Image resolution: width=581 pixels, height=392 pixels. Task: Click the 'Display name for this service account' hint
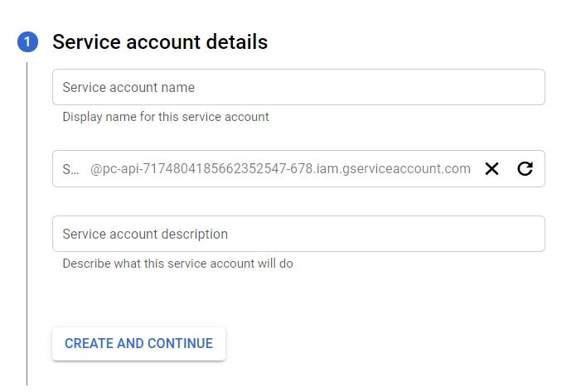click(x=166, y=117)
